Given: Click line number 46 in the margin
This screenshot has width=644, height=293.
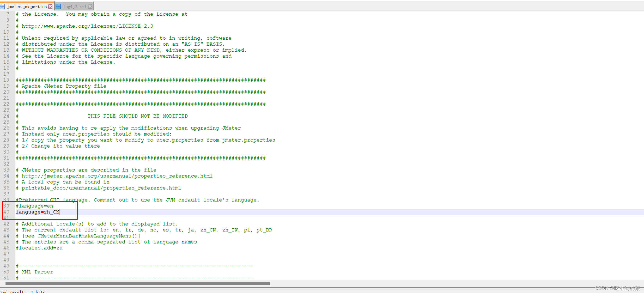Looking at the screenshot, I should point(6,248).
